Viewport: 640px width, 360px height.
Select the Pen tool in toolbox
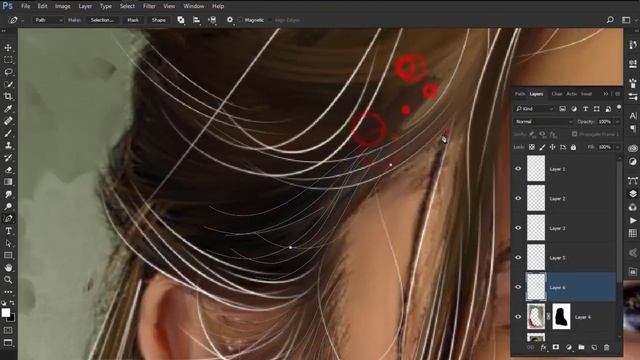coord(8,219)
